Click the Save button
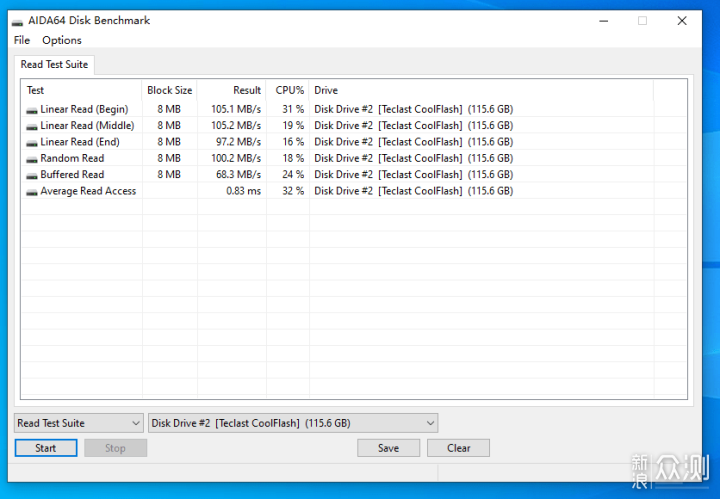The image size is (720, 499). (388, 448)
